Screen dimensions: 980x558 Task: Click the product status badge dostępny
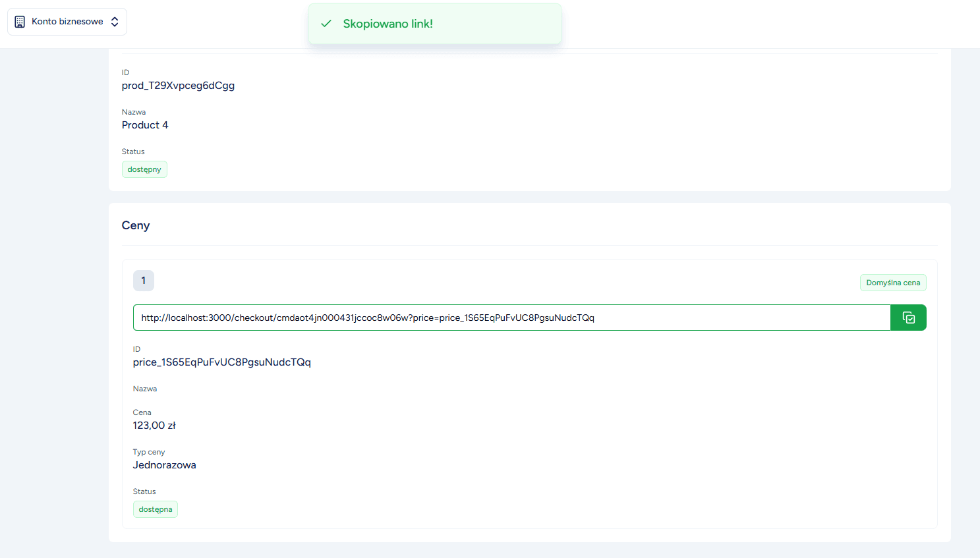click(x=144, y=169)
